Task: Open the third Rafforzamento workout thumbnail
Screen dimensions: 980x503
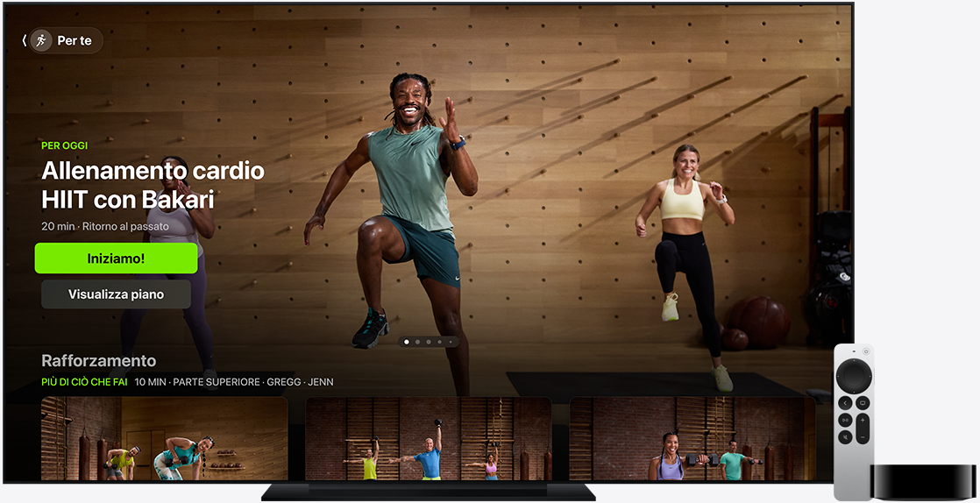Action: tap(692, 438)
